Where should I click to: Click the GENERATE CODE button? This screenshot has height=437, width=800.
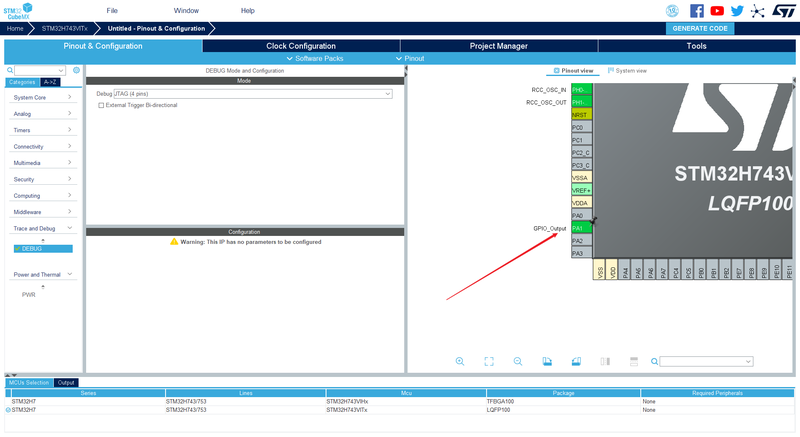click(x=700, y=29)
